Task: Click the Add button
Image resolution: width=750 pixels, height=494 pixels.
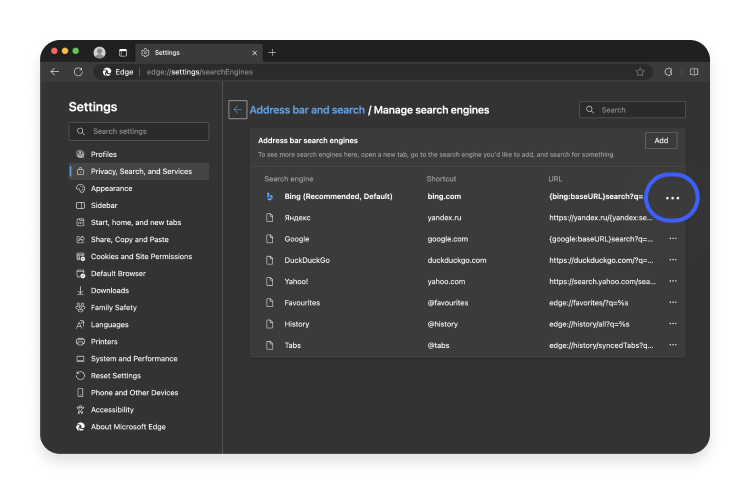Action: (661, 141)
